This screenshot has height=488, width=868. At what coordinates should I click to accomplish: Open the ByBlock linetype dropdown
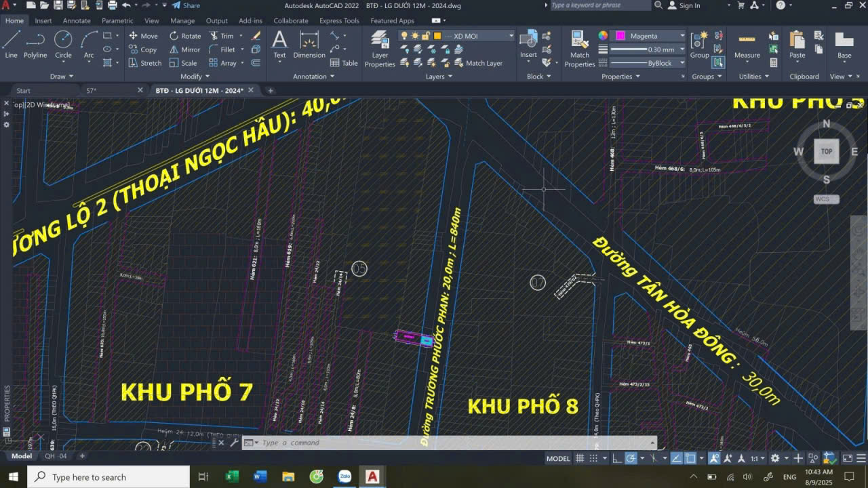pyautogui.click(x=682, y=63)
